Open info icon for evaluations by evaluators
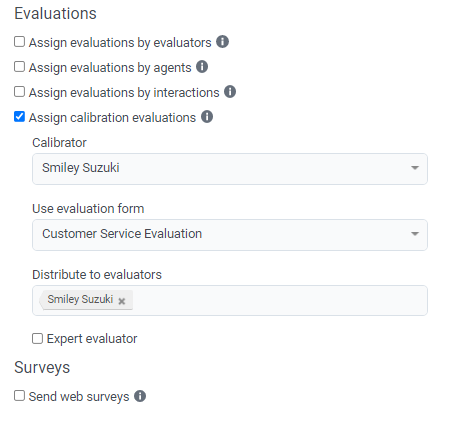Viewport: 455px width, 441px height. pyautogui.click(x=222, y=42)
